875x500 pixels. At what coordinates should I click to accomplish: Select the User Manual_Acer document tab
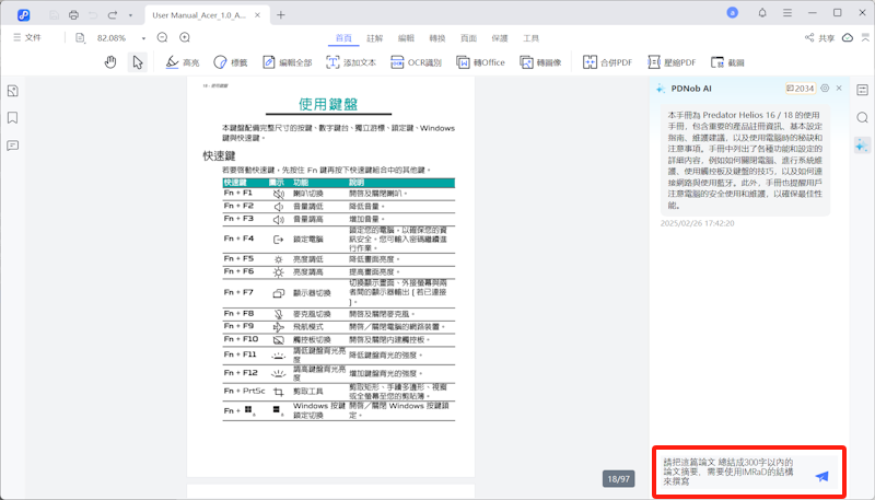click(x=206, y=15)
